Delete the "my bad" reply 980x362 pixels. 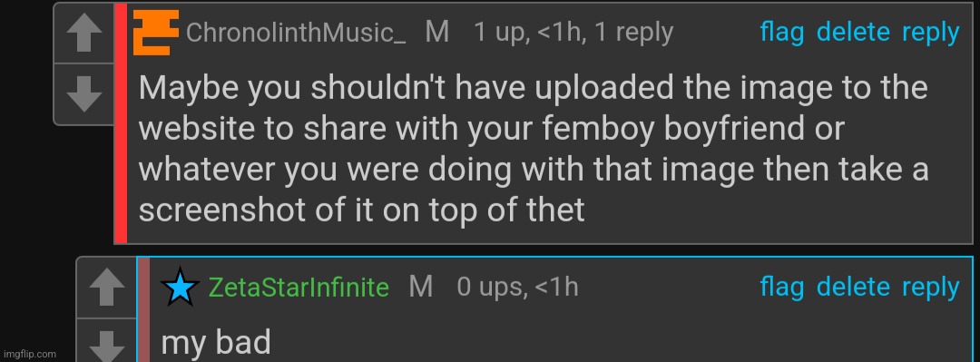click(853, 287)
